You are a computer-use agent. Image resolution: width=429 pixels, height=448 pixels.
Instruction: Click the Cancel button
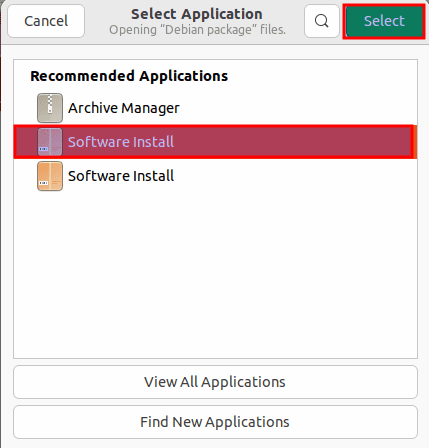[46, 21]
